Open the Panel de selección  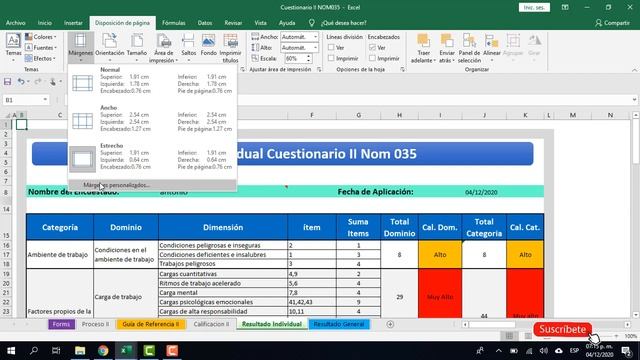(469, 48)
